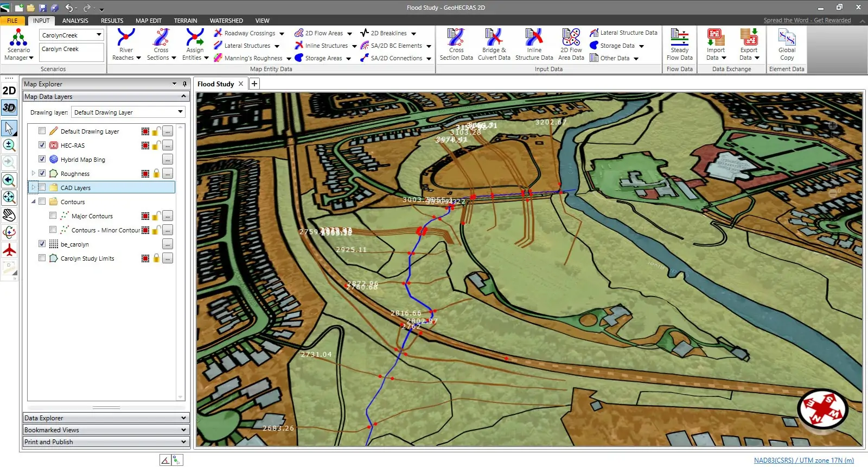This screenshot has height=467, width=868.
Task: Open the Scenario Manager
Action: point(18,44)
